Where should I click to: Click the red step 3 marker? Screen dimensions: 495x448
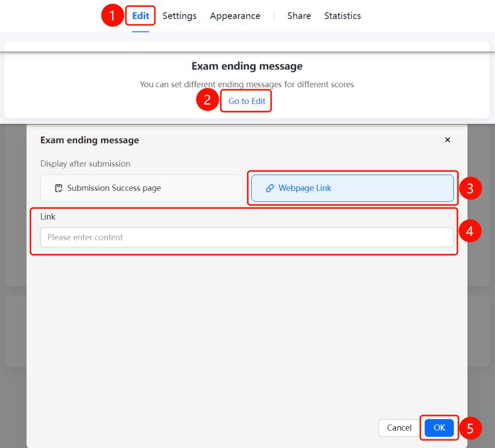click(x=470, y=188)
